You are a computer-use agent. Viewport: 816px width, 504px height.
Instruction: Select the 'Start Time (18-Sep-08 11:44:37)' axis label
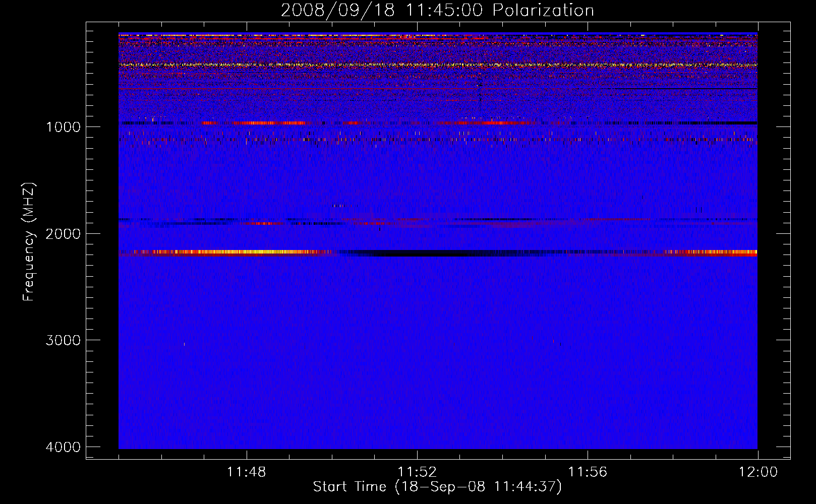[437, 487]
